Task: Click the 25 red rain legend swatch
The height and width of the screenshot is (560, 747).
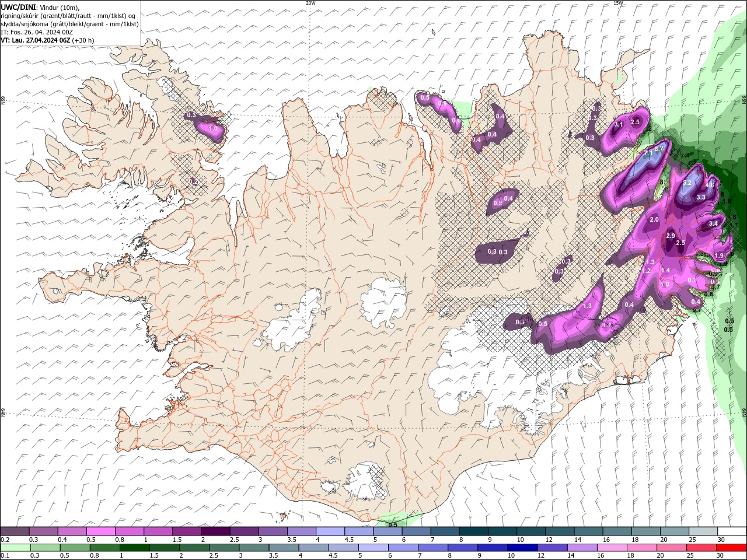Action: click(702, 548)
